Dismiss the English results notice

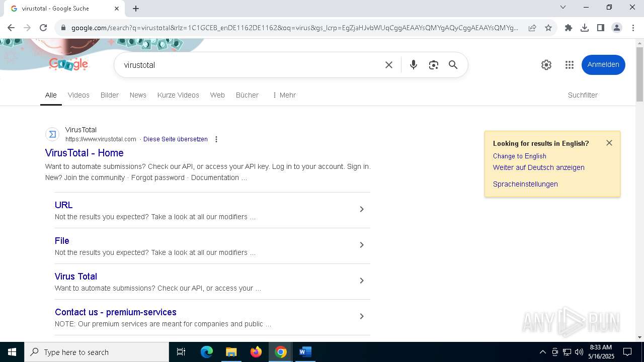609,143
